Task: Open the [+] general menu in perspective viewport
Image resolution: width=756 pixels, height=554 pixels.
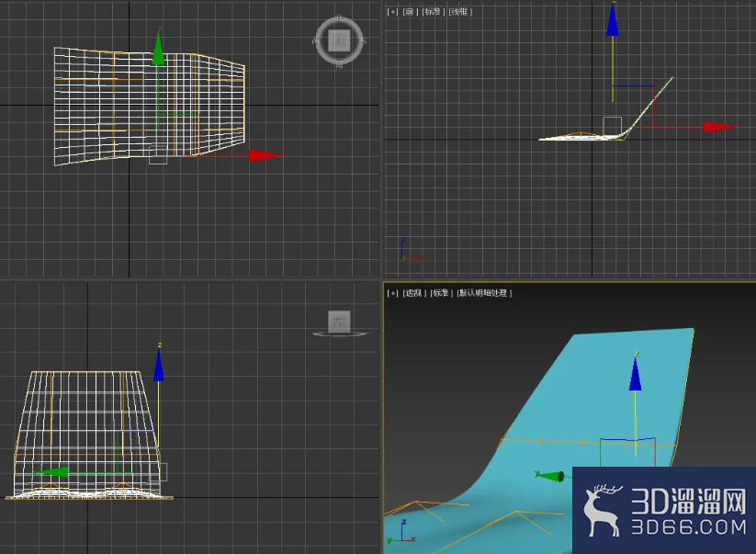Action: 392,293
